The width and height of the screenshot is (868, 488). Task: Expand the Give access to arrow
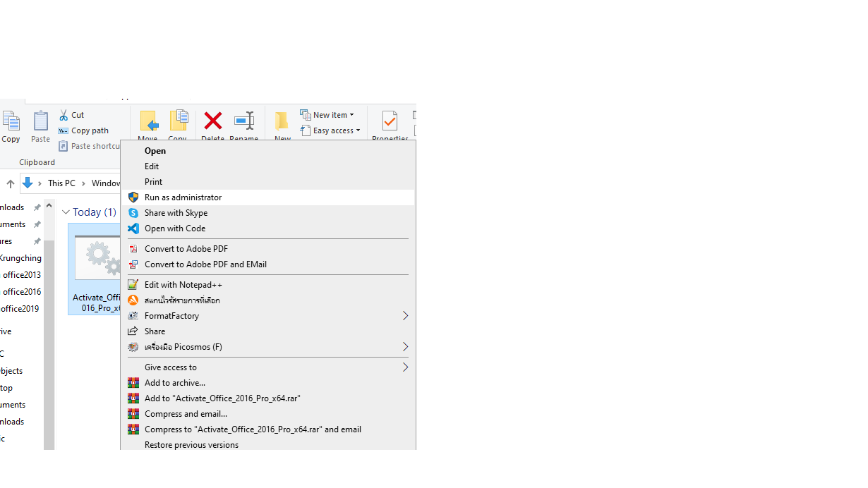pos(405,367)
